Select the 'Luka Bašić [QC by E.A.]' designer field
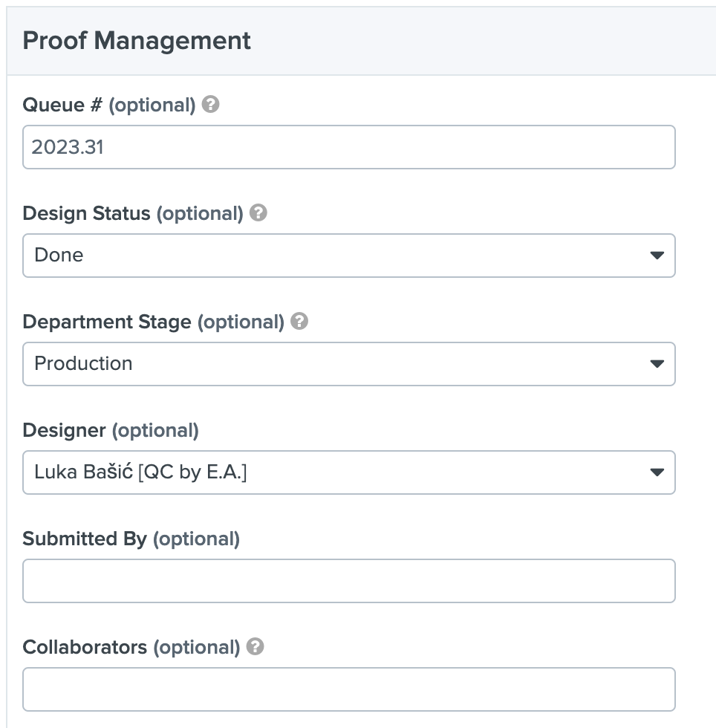Image resolution: width=716 pixels, height=728 pixels. (x=141, y=472)
